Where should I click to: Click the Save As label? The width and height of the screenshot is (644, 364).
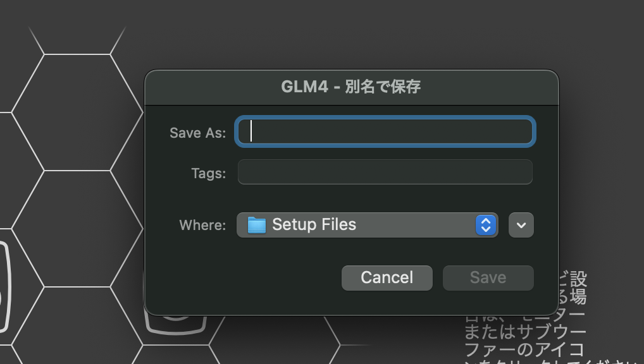(x=197, y=133)
